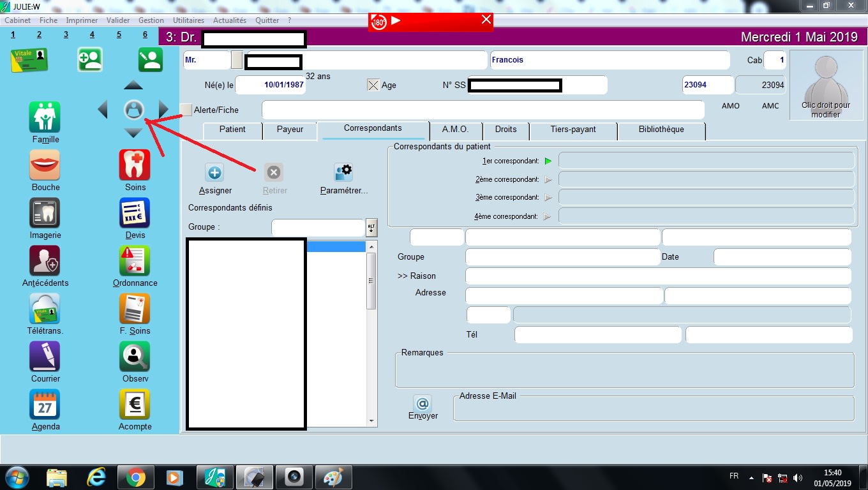Open the Acompte euro icon
This screenshot has width=868, height=490.
tap(135, 405)
